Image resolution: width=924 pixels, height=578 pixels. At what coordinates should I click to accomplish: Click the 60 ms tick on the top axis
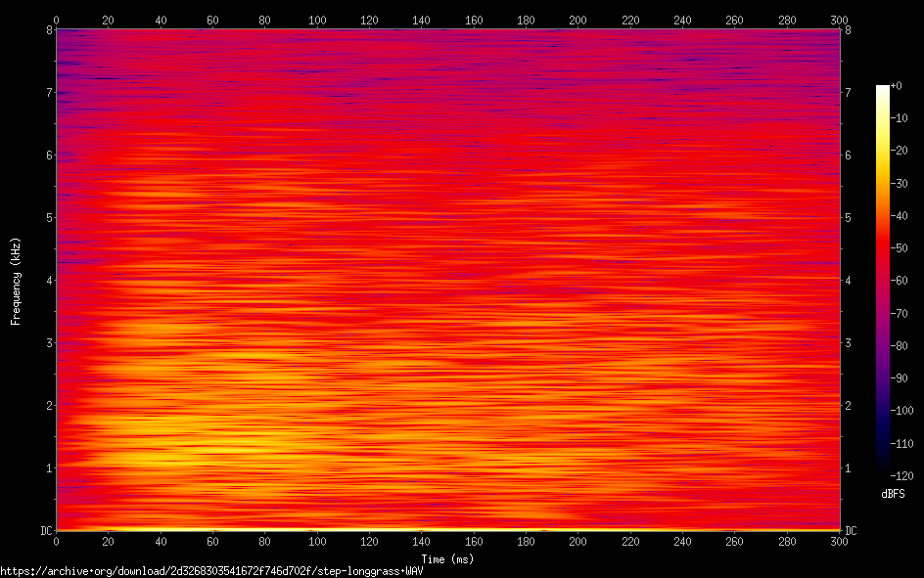pyautogui.click(x=212, y=19)
